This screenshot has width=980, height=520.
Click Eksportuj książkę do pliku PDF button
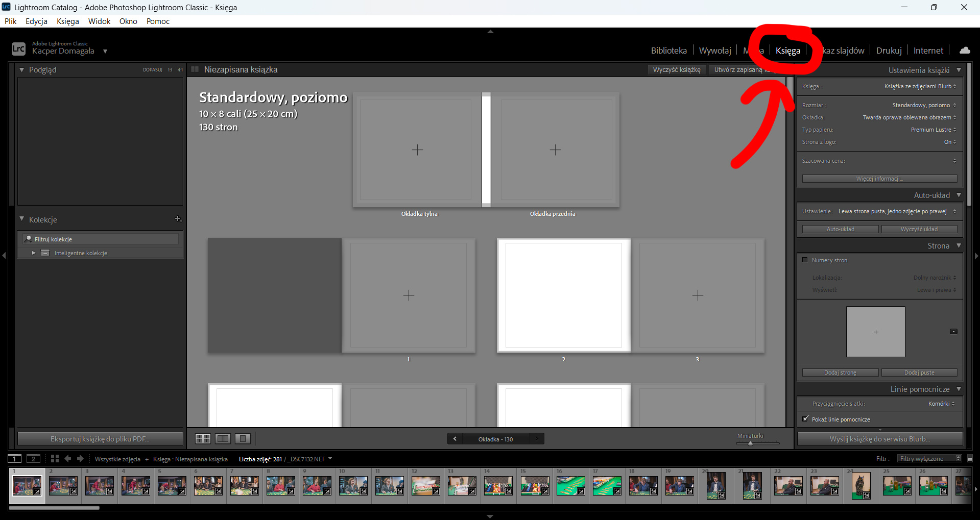click(x=100, y=439)
